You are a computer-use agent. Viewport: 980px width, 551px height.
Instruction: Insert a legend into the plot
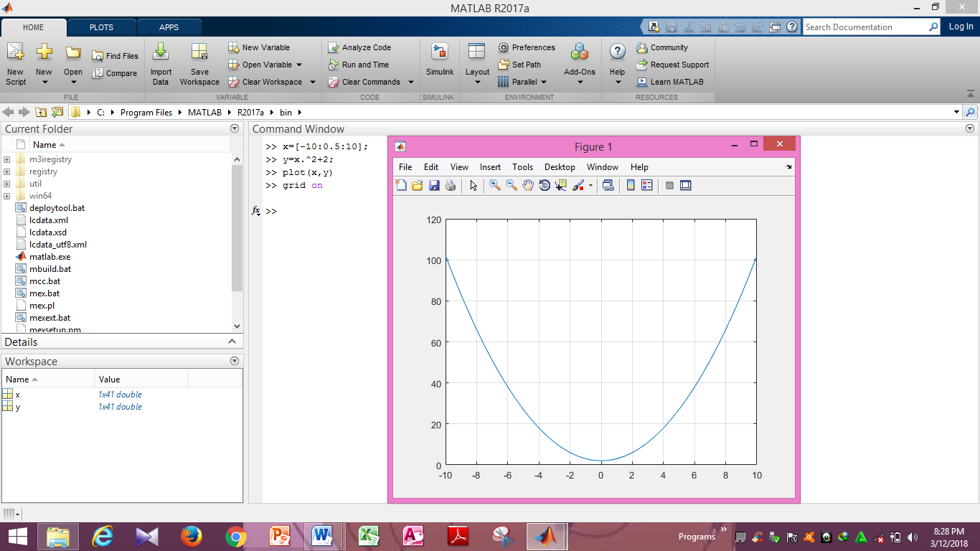[x=646, y=185]
